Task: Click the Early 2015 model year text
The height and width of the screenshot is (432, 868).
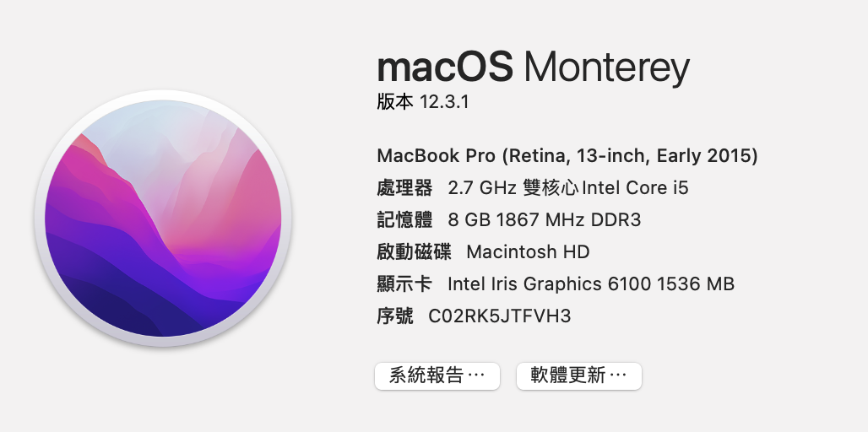Action: click(703, 157)
